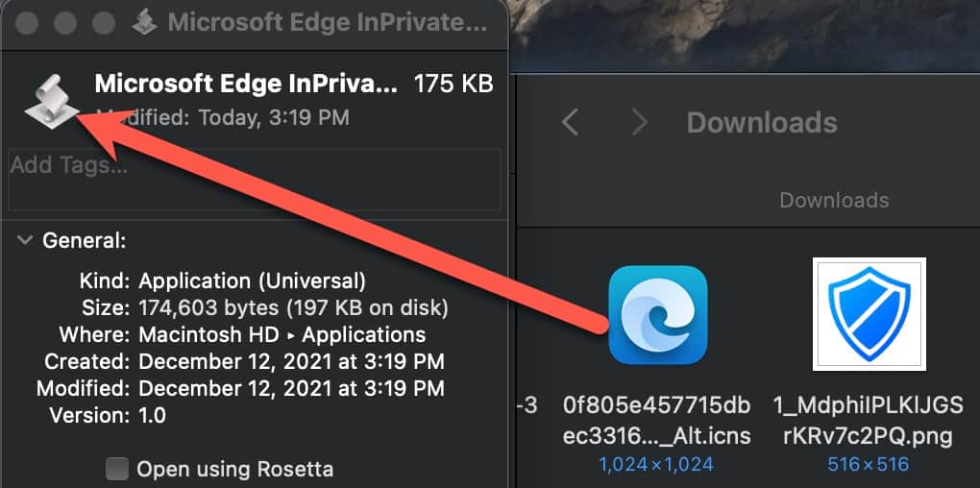Enable Open using Rosetta checkbox
Viewport: 980px width, 488px height.
pos(117,468)
